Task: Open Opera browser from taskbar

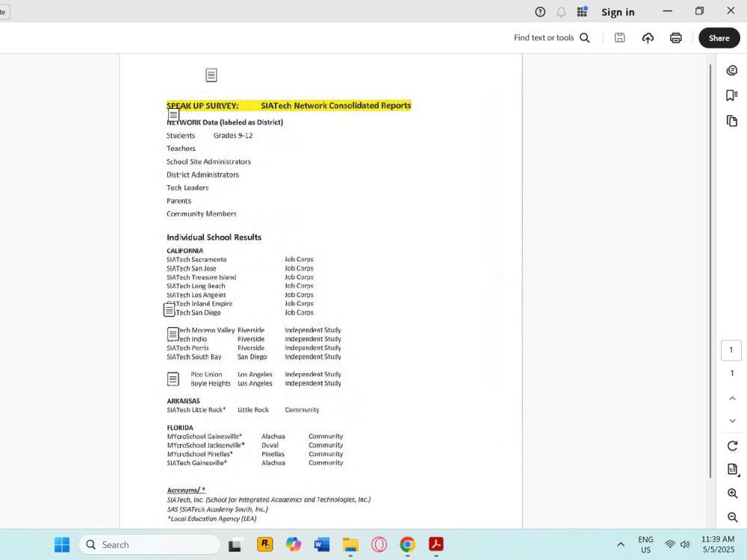Action: [x=379, y=544]
